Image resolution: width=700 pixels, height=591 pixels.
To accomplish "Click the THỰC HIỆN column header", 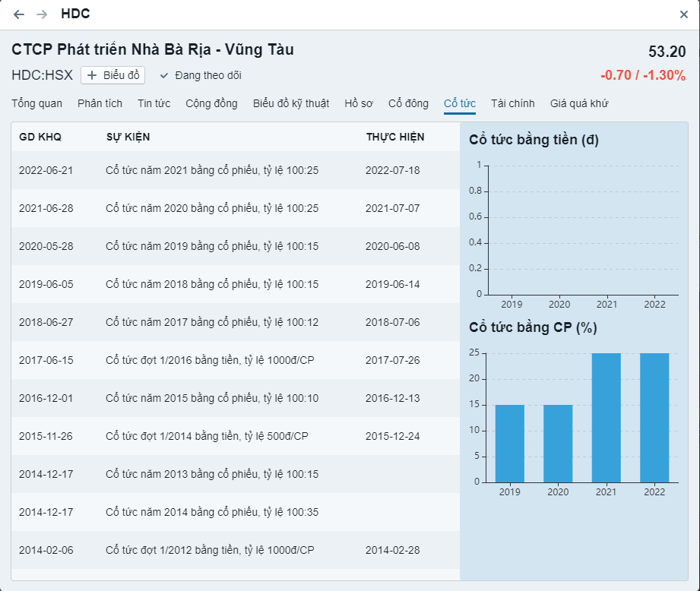I will tap(395, 137).
